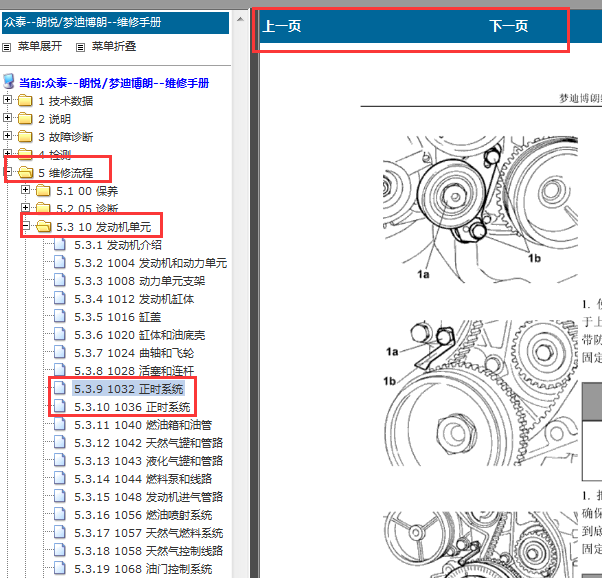The height and width of the screenshot is (578, 602).
Task: Click the sidebar scroll-up arrow
Action: pyautogui.click(x=240, y=19)
